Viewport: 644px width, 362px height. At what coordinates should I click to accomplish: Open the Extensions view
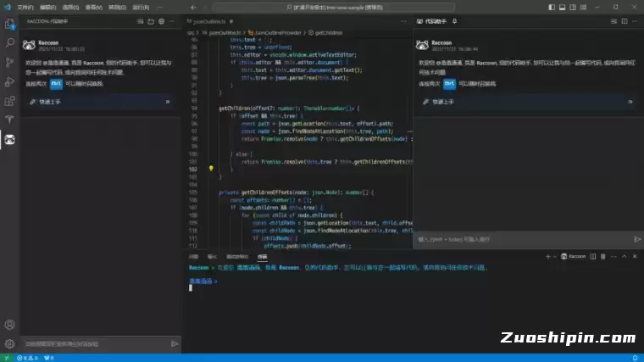pyautogui.click(x=9, y=101)
